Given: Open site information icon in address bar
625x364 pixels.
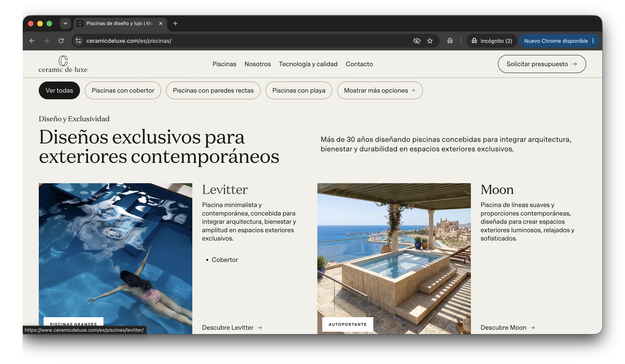Looking at the screenshot, I should point(78,41).
